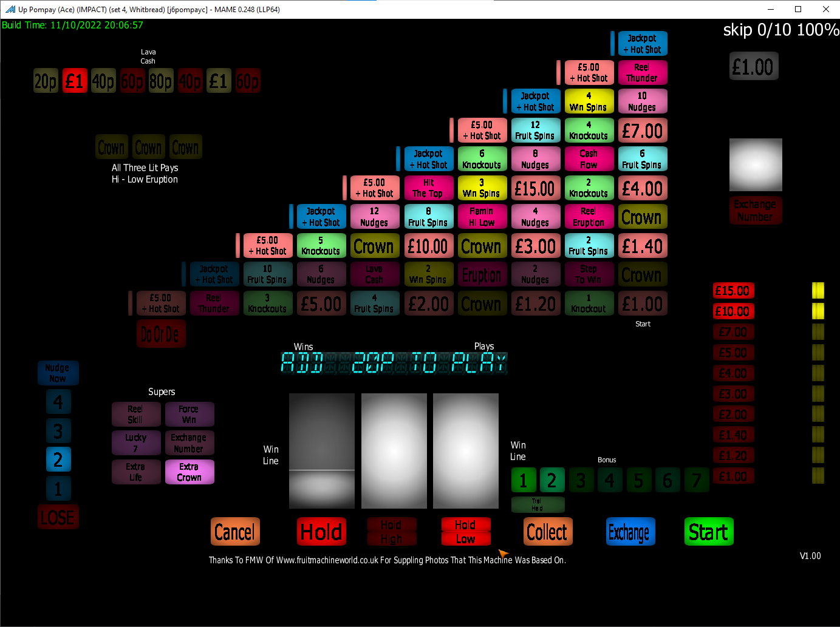
Task: Click the Force Win super tile
Action: click(x=189, y=414)
